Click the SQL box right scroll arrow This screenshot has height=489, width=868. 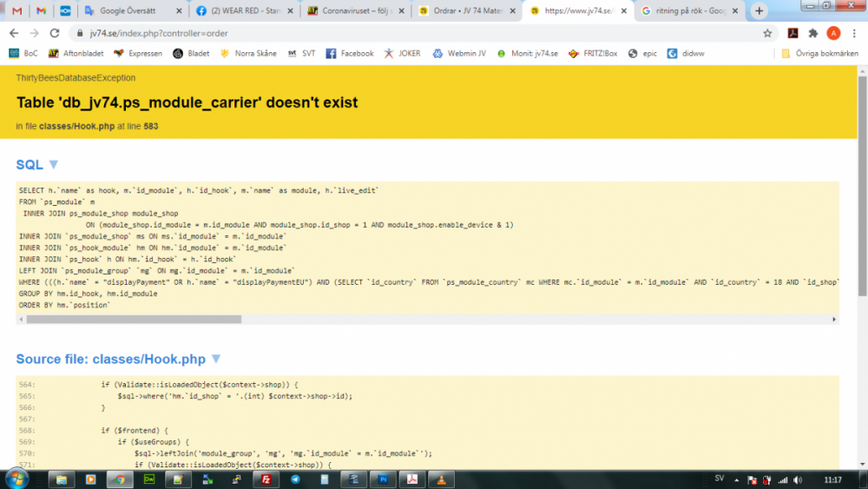pyautogui.click(x=833, y=320)
